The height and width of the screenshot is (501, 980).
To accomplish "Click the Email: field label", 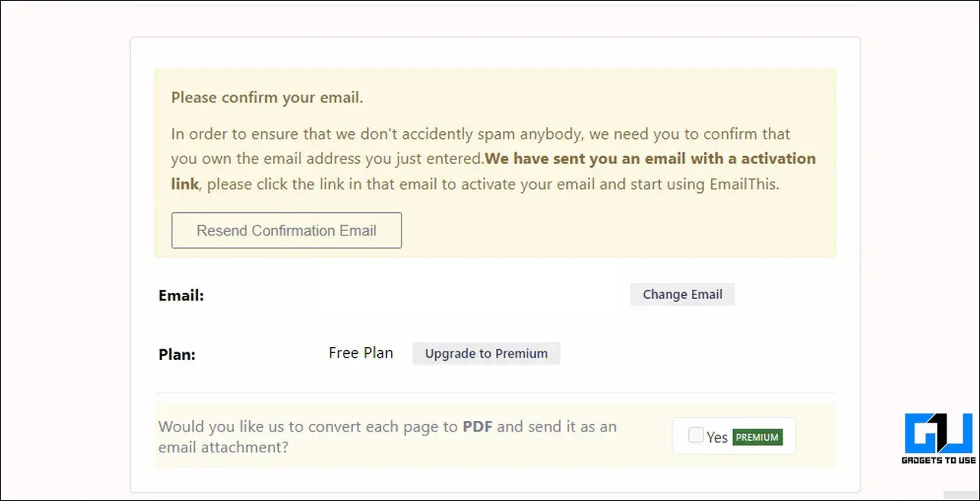I will coord(181,296).
